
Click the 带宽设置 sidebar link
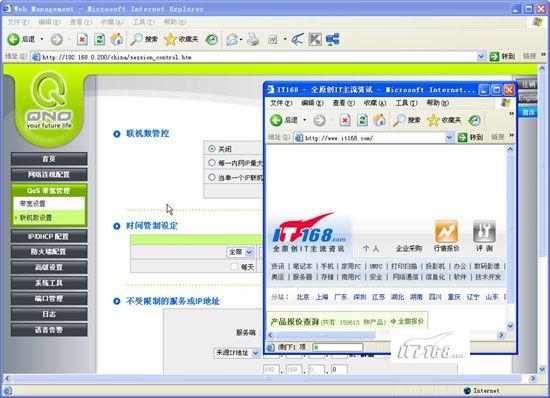pyautogui.click(x=33, y=204)
